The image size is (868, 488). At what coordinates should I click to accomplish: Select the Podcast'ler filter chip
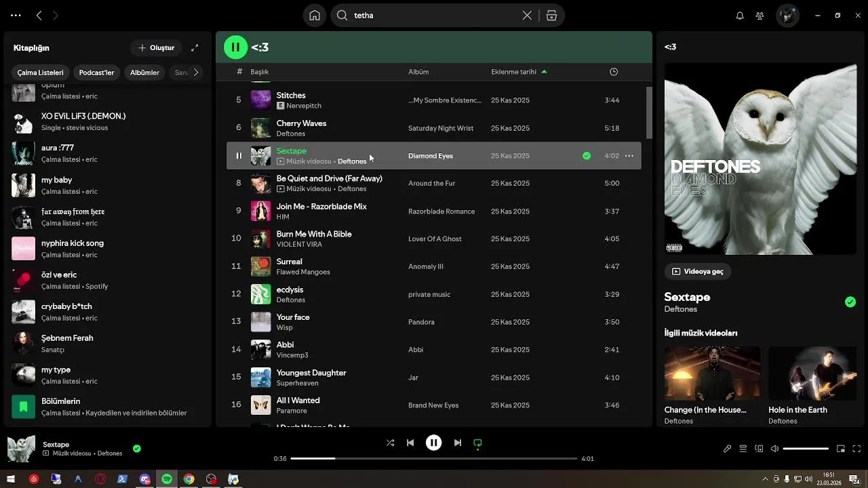(96, 73)
